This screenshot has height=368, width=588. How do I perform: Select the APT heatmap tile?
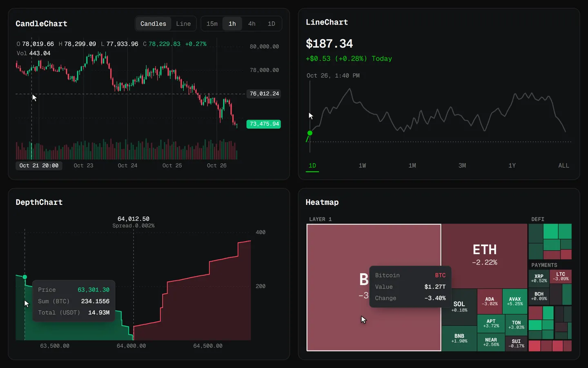pyautogui.click(x=491, y=323)
